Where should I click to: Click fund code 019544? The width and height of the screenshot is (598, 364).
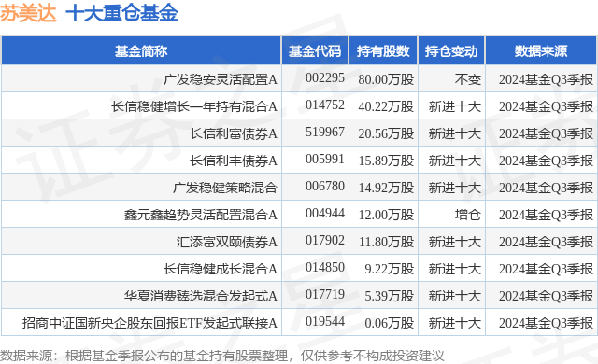325,321
